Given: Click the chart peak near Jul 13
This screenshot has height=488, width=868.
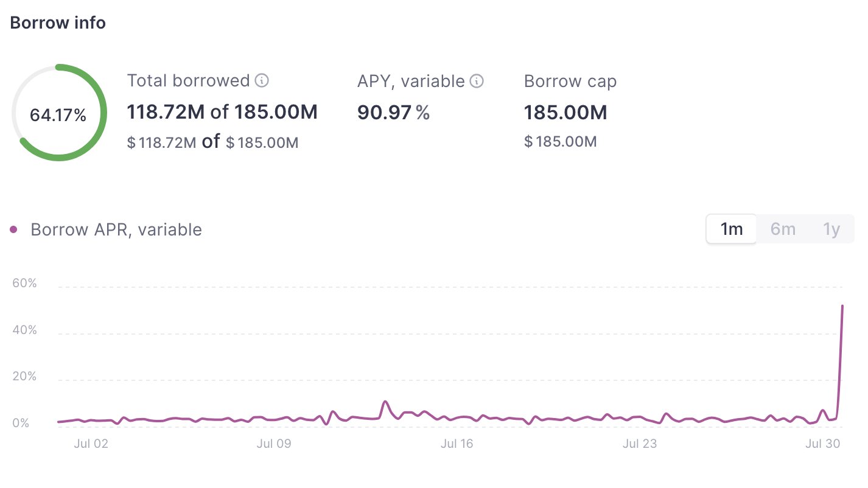Looking at the screenshot, I should click(x=385, y=402).
